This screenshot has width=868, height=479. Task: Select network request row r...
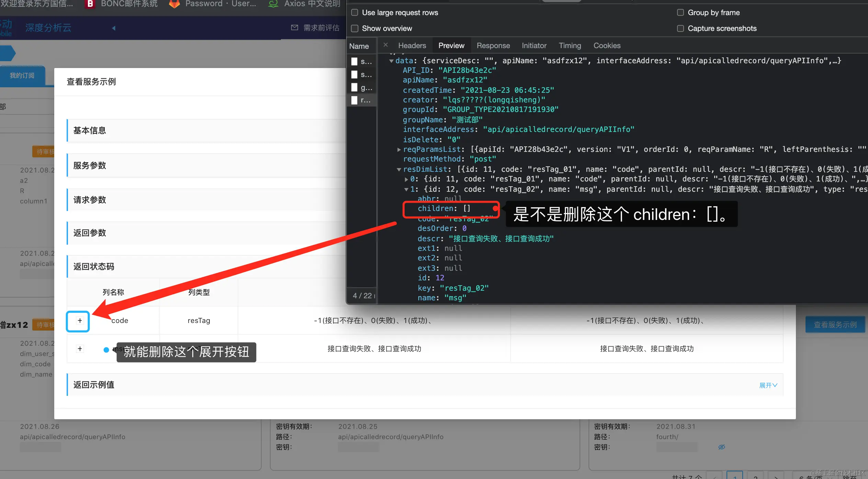[362, 100]
